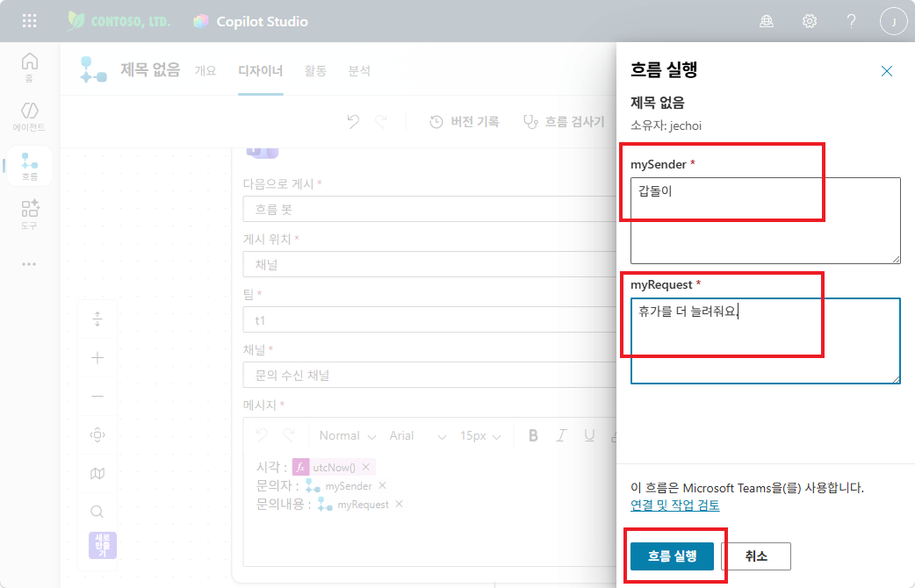This screenshot has height=588, width=915.
Task: Go to Home in left sidebar
Action: click(x=29, y=67)
